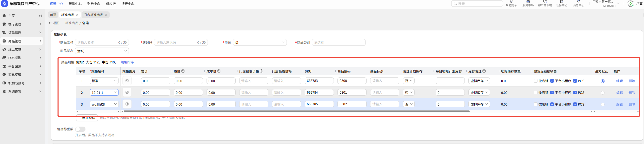Click the scrollbar right arrow
Viewport: 644px width, 144px height.
click(591, 111)
